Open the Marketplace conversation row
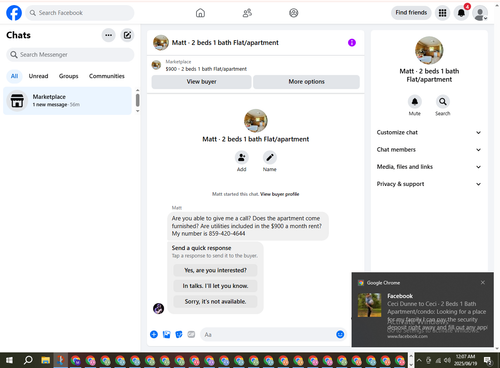 (x=68, y=101)
